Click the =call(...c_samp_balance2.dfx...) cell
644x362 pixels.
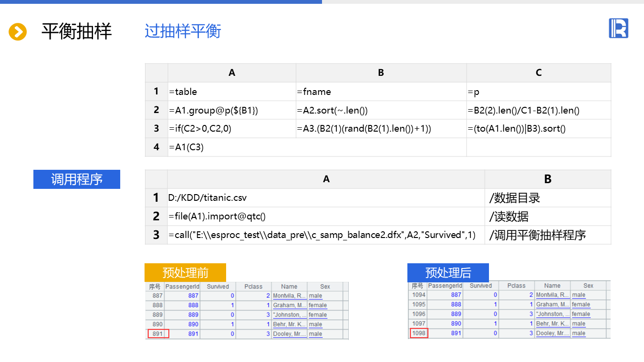[326, 235]
